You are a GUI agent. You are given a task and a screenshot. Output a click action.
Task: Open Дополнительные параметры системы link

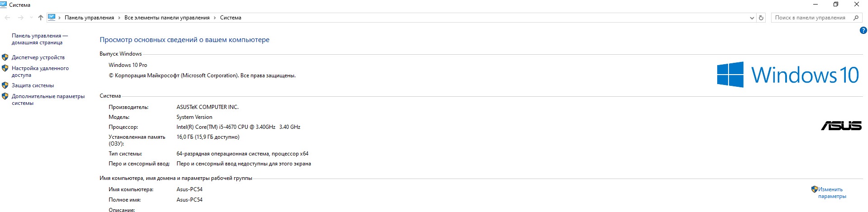[x=48, y=99]
